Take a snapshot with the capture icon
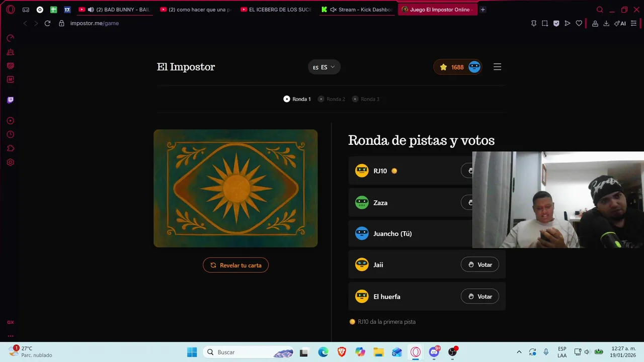Screen dimensions: 644x362 tap(545, 23)
